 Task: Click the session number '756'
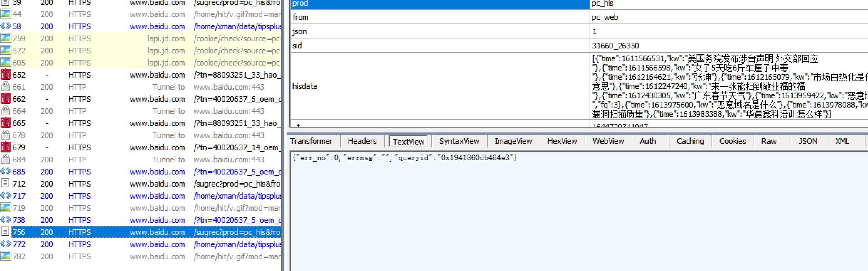[19, 232]
